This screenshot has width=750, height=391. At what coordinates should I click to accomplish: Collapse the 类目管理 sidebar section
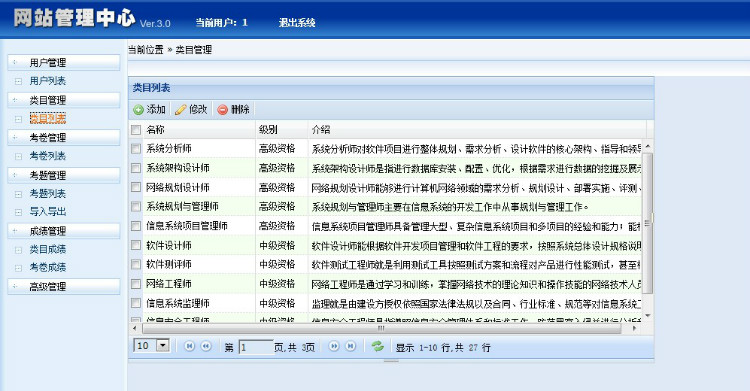click(x=64, y=100)
